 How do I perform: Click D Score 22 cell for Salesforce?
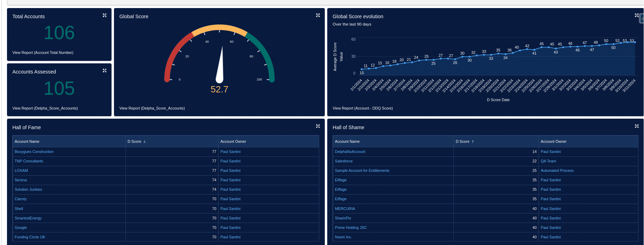[x=496, y=161]
